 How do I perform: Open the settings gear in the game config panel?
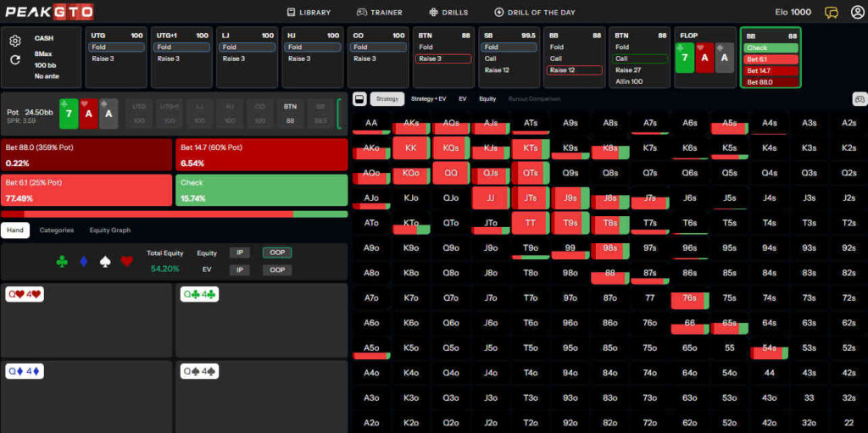(x=14, y=41)
